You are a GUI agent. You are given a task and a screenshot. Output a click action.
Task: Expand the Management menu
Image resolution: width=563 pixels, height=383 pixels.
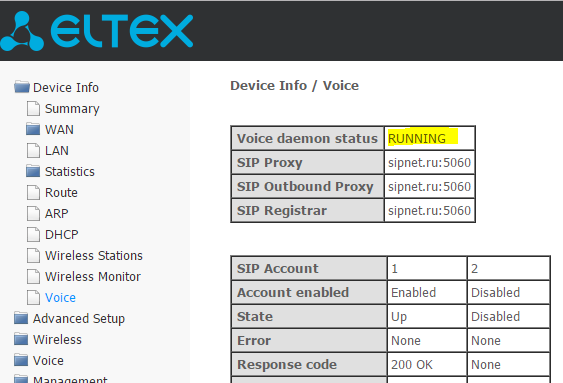coord(70,379)
